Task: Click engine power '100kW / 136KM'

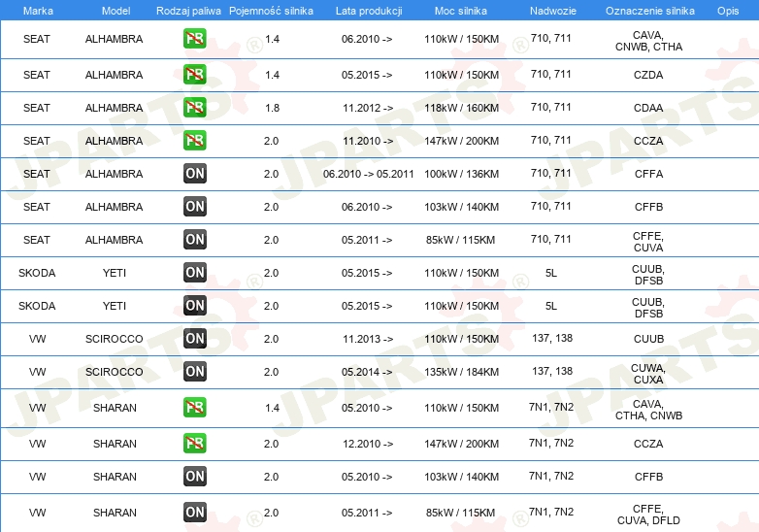Action: click(461, 174)
